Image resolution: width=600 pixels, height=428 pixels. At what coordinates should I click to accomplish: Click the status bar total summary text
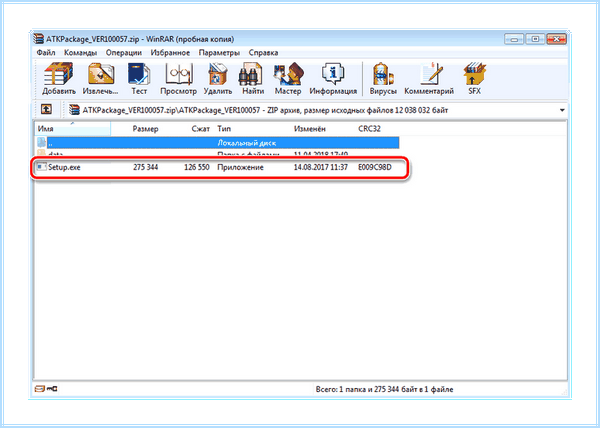click(x=384, y=389)
